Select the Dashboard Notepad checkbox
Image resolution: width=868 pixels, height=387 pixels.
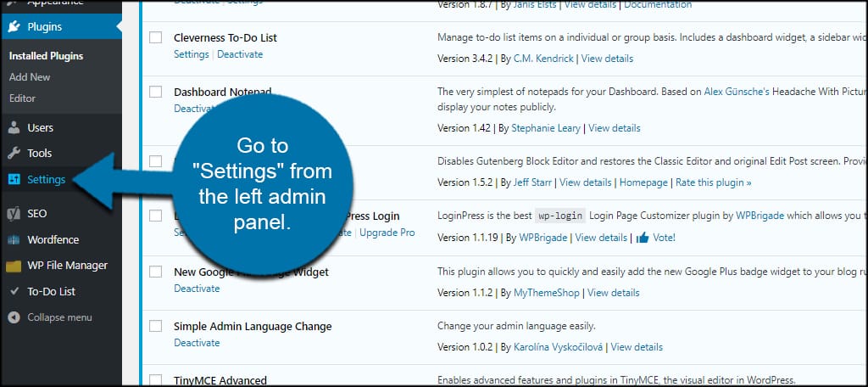(x=156, y=92)
